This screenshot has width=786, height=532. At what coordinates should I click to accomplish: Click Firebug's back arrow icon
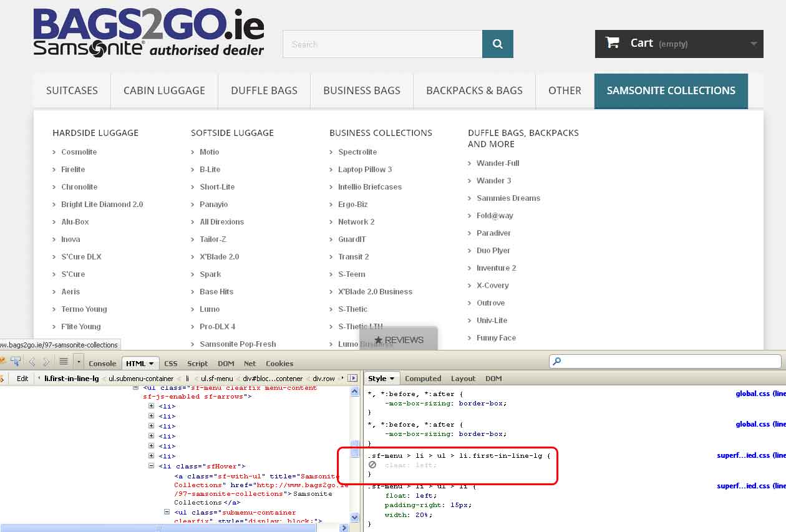pos(32,362)
